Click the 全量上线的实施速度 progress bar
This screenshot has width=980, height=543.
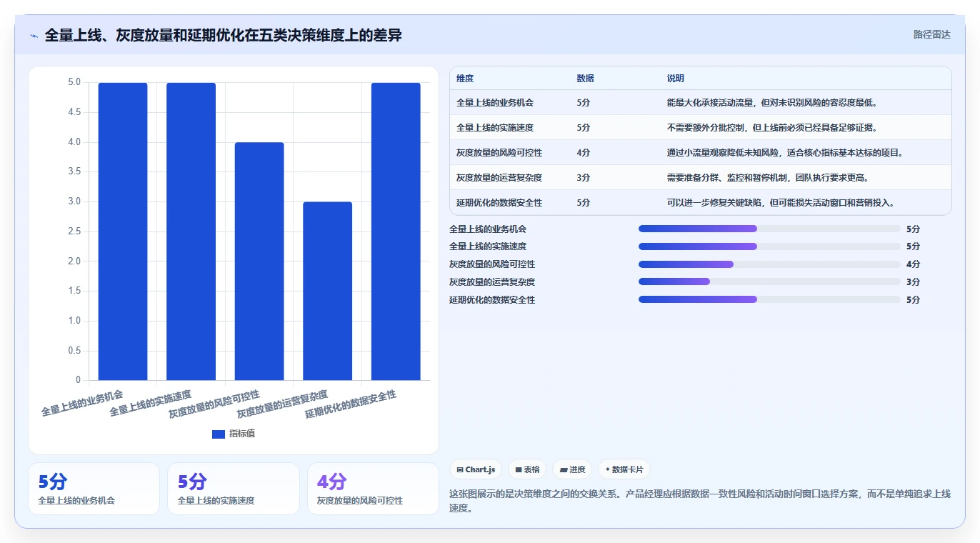point(769,246)
